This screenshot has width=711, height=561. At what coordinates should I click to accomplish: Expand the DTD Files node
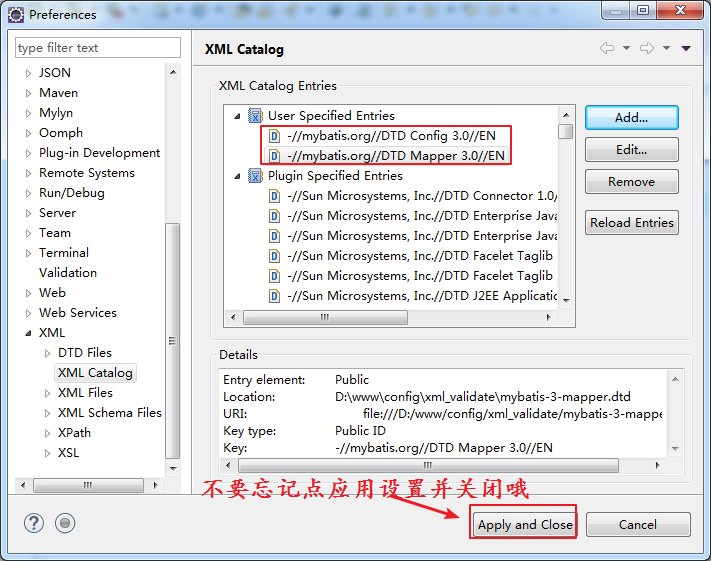(48, 353)
